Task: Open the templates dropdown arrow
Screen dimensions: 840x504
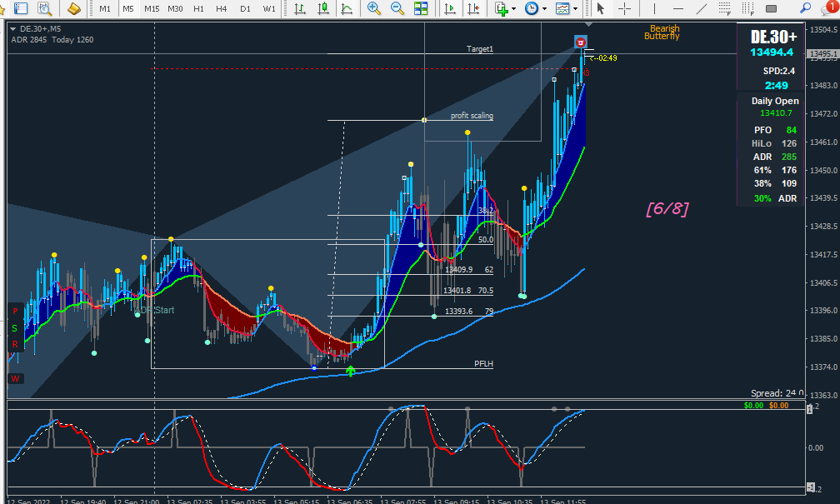Action: click(x=575, y=8)
